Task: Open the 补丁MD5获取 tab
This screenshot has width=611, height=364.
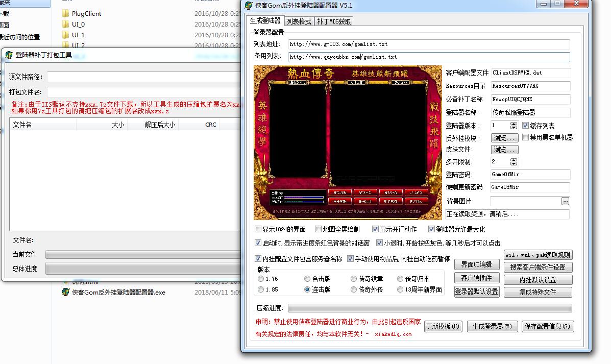Action: [334, 21]
